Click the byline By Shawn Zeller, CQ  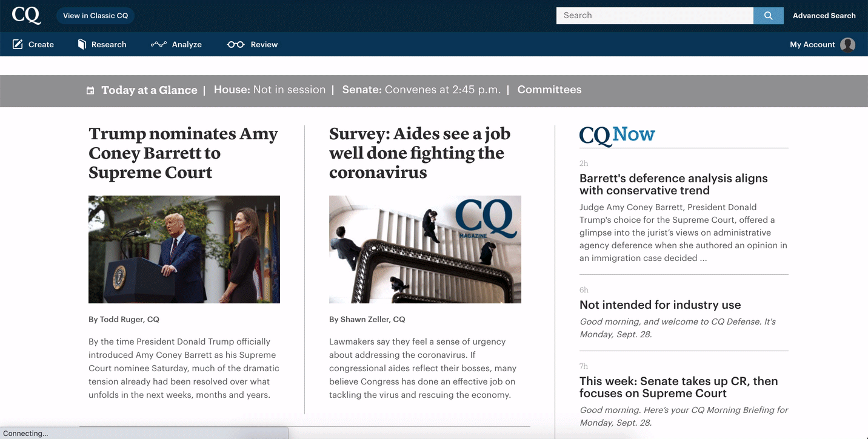(367, 319)
